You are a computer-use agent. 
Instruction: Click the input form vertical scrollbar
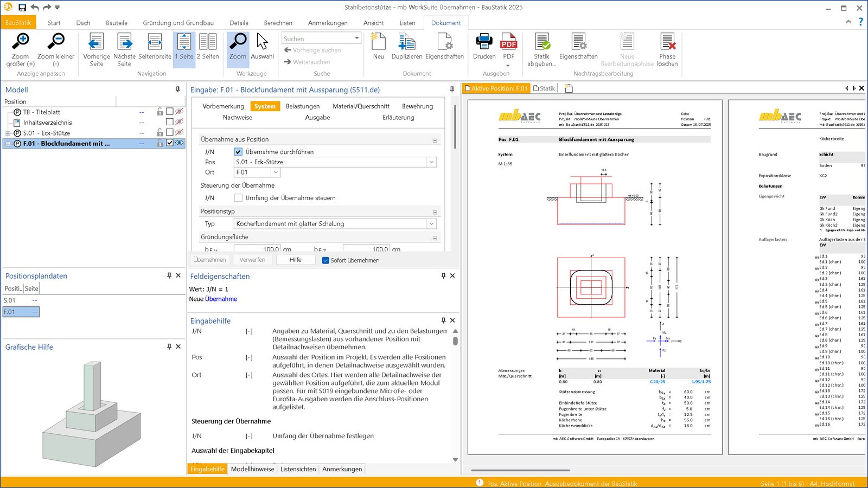455,127
